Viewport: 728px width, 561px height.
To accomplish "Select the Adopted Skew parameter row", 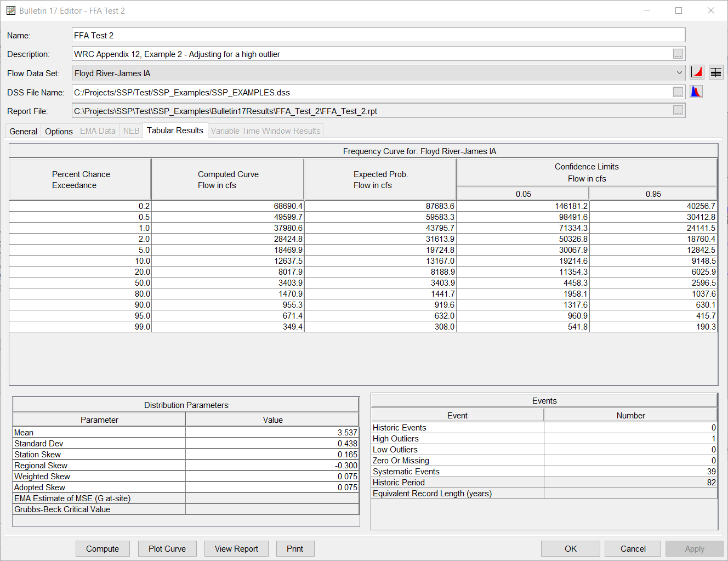I will click(186, 488).
